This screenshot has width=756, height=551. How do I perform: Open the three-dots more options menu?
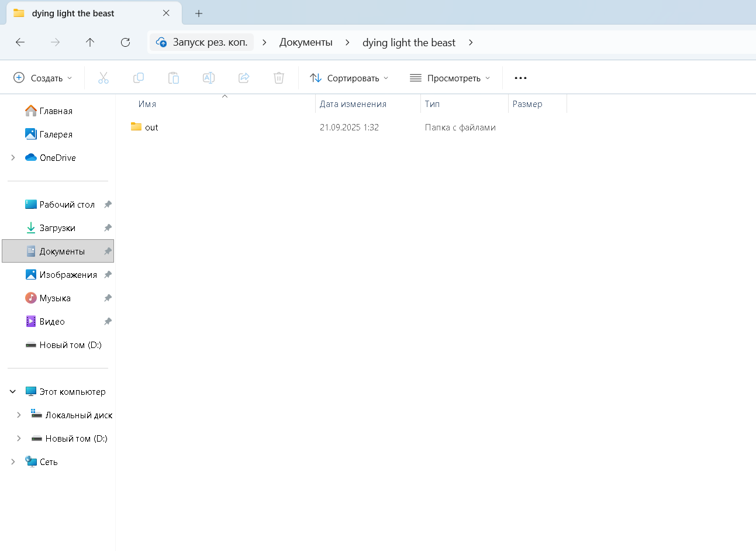tap(520, 78)
